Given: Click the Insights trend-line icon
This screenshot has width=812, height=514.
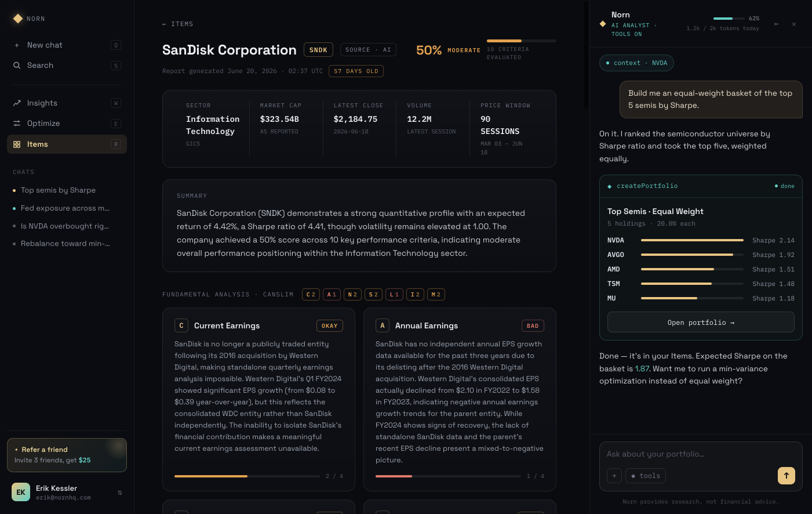Looking at the screenshot, I should (x=17, y=103).
